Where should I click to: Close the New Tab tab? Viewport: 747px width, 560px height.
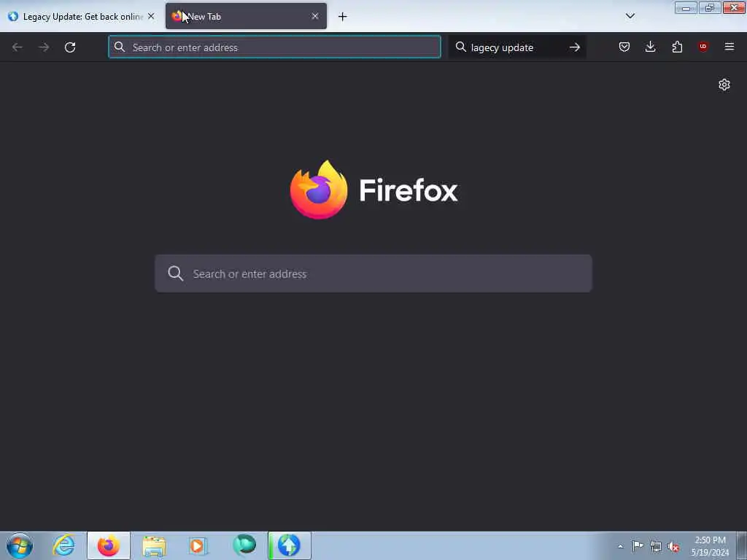[315, 16]
